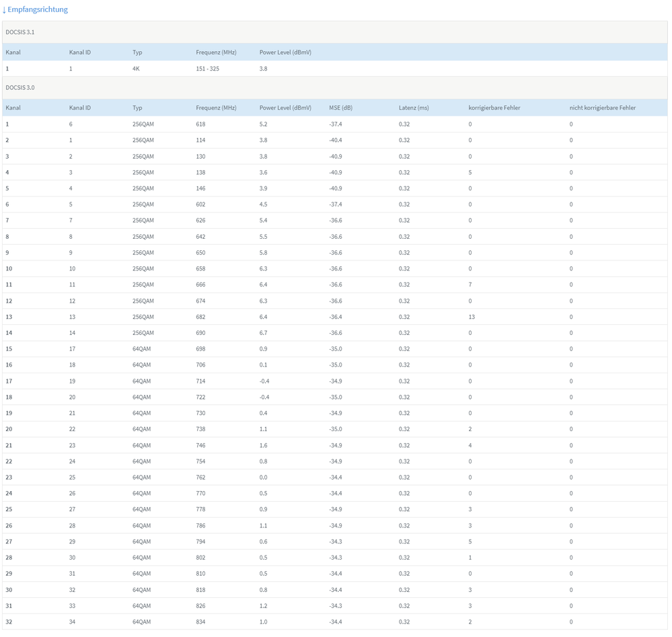672x637 pixels.
Task: Select frequency 138 cell
Action: click(200, 172)
